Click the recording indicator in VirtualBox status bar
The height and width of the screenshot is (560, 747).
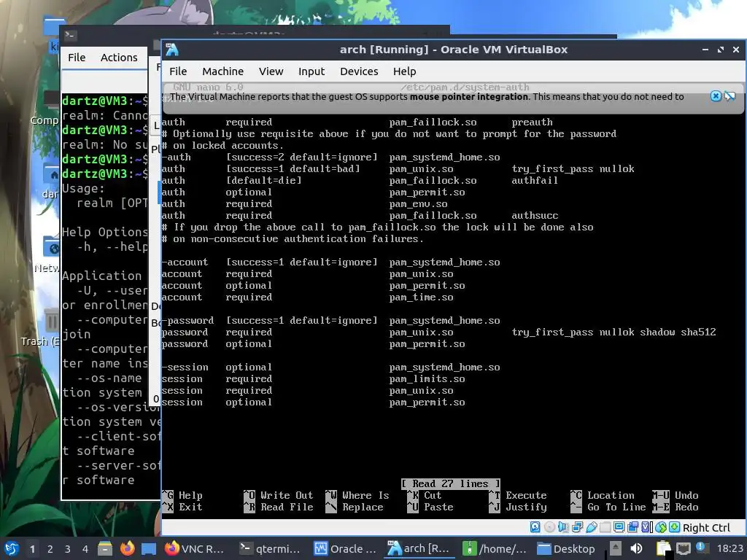(632, 527)
